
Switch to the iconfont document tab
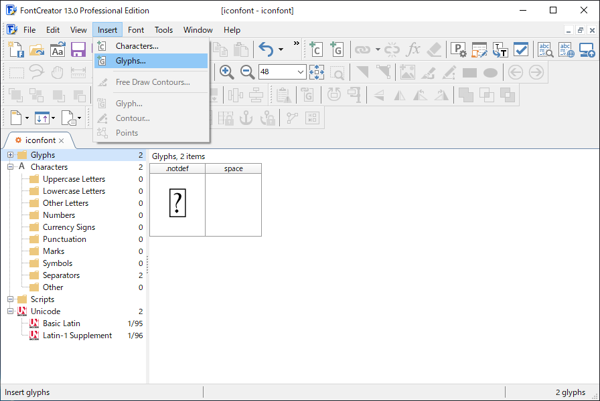tap(40, 140)
